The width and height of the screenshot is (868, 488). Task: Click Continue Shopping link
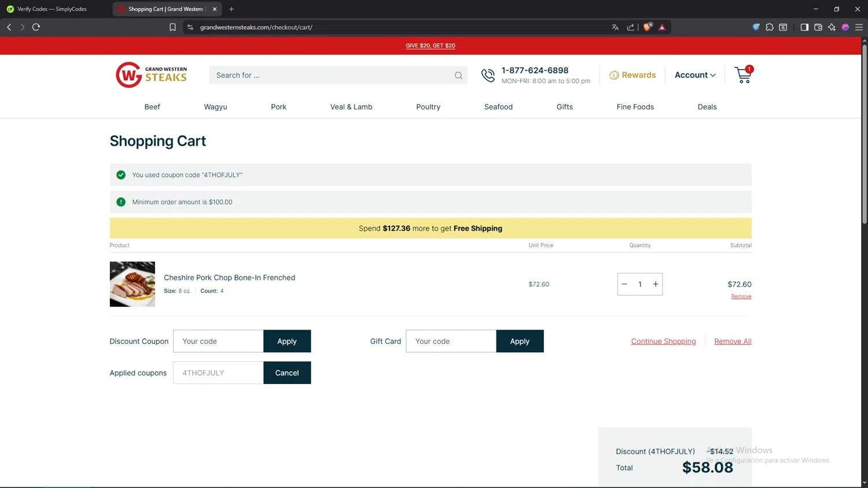663,341
